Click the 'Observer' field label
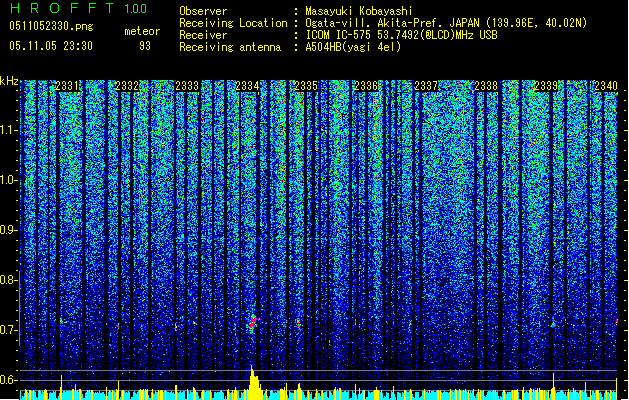The image size is (629, 400). click(203, 11)
